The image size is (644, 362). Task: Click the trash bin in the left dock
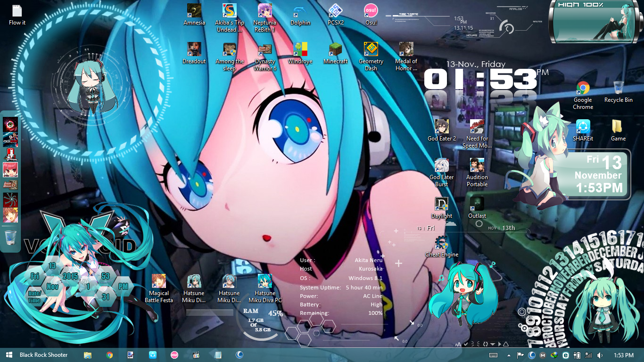point(10,237)
